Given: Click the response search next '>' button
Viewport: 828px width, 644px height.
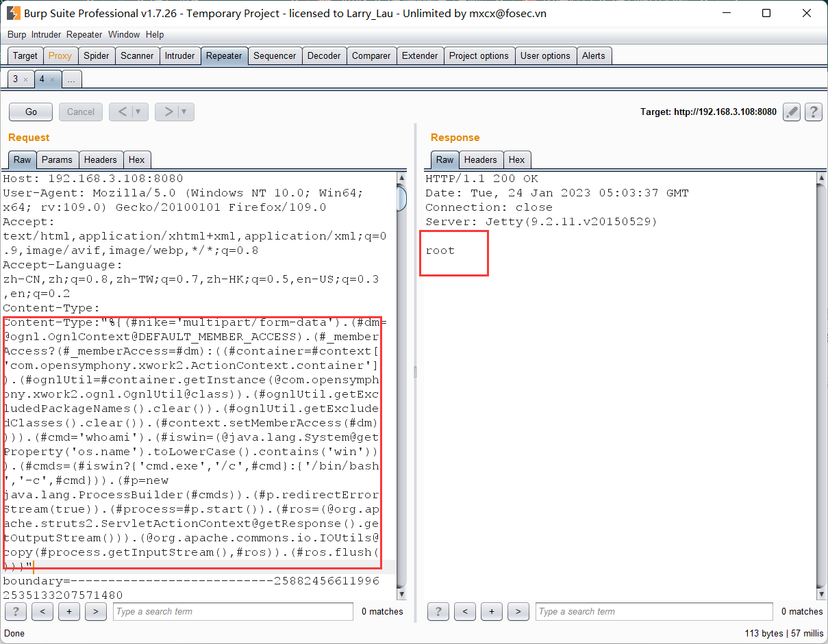Looking at the screenshot, I should pyautogui.click(x=518, y=611).
